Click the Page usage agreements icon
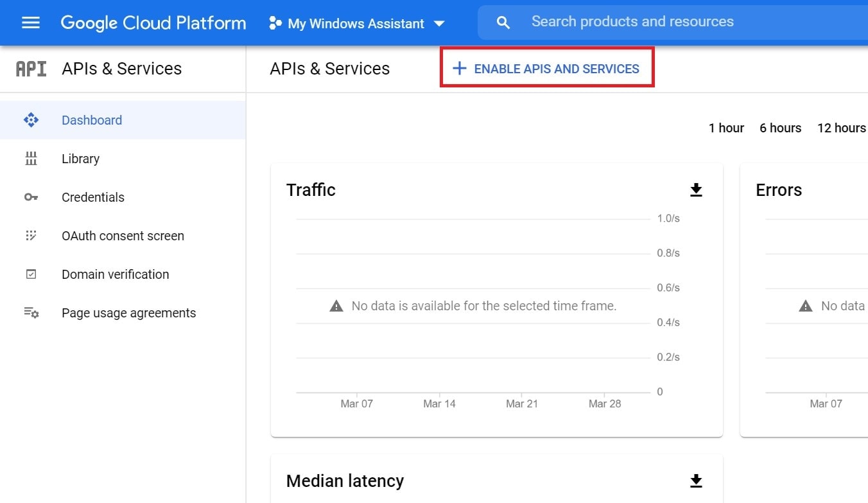This screenshot has width=868, height=503. (31, 313)
